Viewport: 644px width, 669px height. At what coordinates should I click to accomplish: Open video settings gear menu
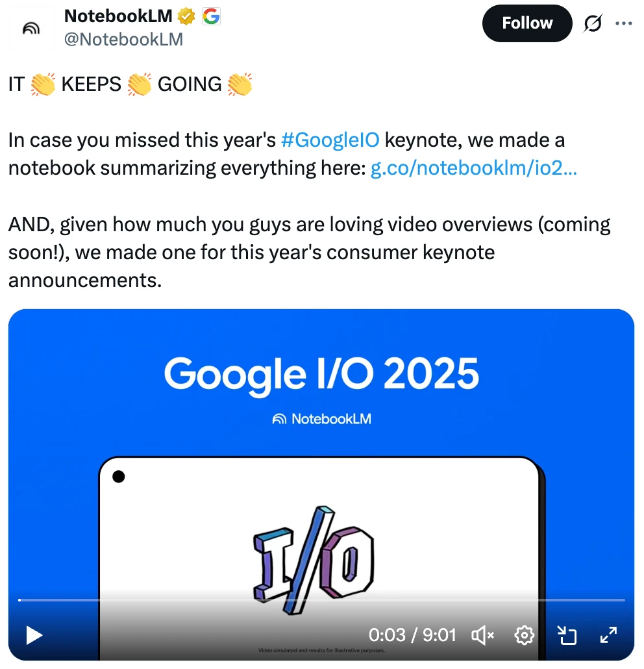coord(524,635)
